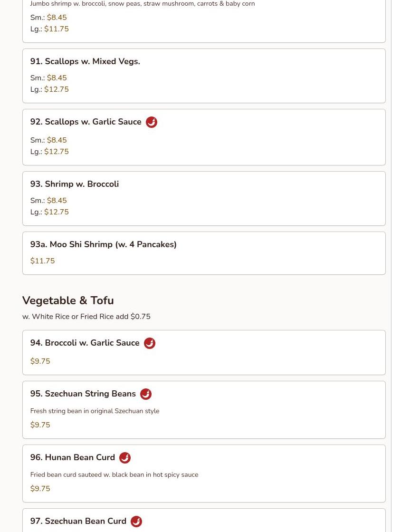The height and width of the screenshot is (532, 401).
Task: Click the Fresh string bean description text
Action: pyautogui.click(x=95, y=411)
